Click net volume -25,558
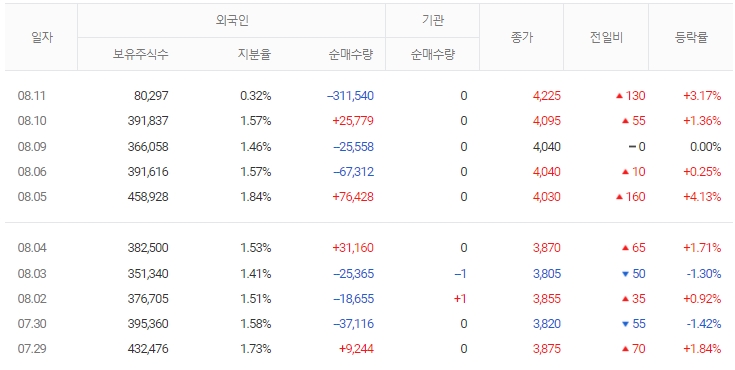The width and height of the screenshot is (735, 370). tap(353, 147)
